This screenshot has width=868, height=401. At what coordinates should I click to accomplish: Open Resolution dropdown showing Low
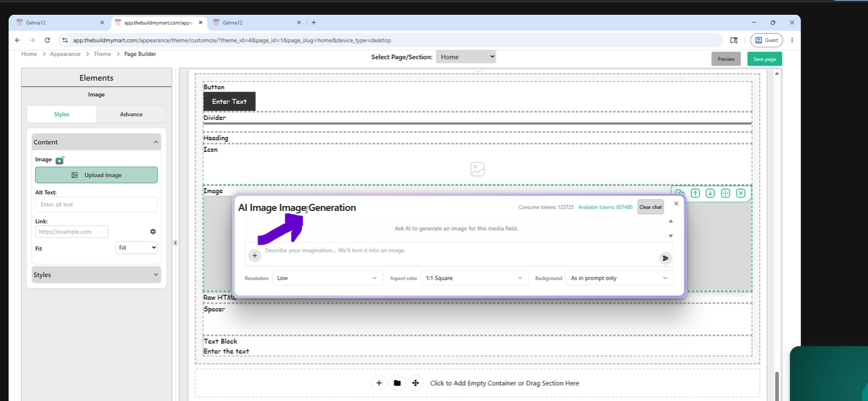328,278
